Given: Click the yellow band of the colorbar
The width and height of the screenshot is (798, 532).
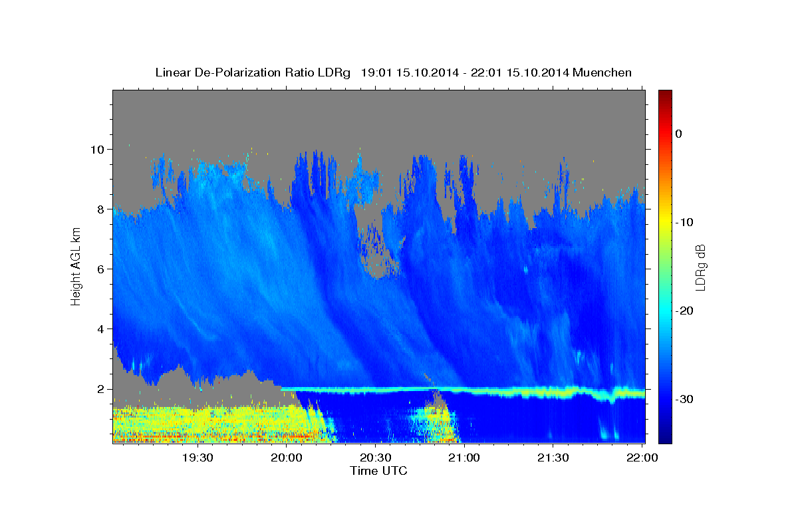Looking at the screenshot, I should pos(665,219).
